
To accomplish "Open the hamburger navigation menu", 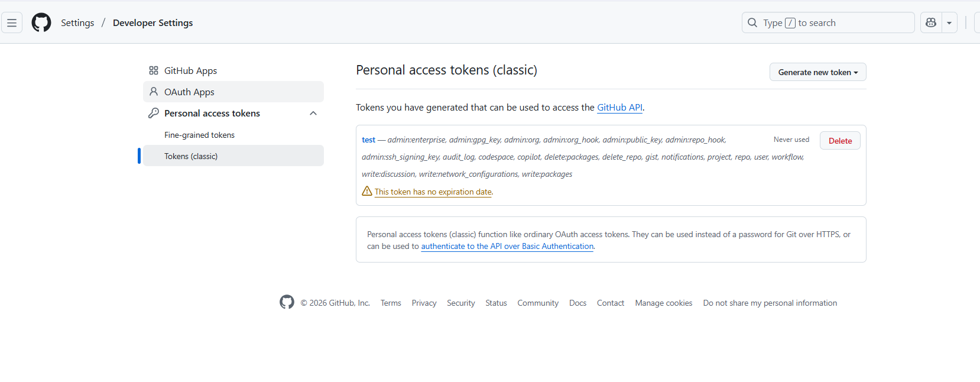I will (x=12, y=23).
